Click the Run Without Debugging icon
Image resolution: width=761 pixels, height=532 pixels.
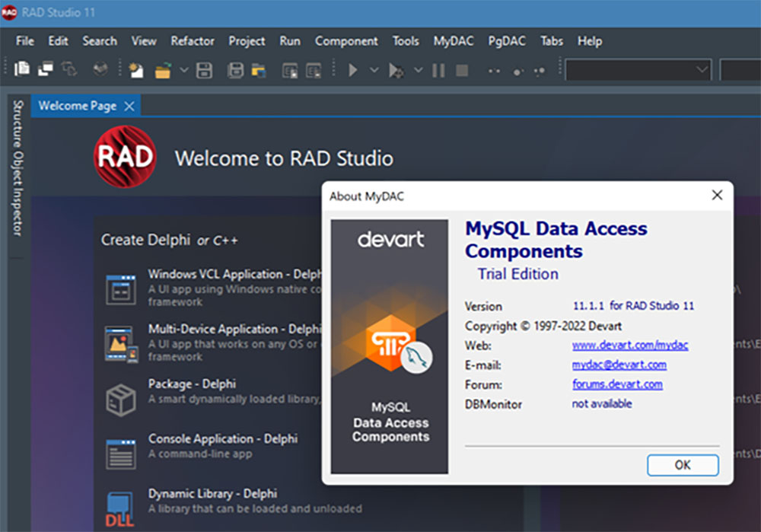click(396, 71)
